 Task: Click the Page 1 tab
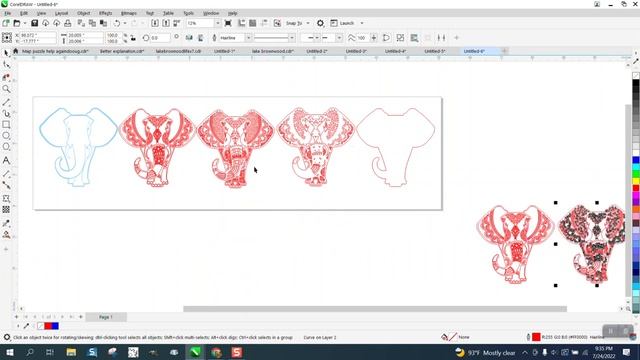tap(105, 317)
